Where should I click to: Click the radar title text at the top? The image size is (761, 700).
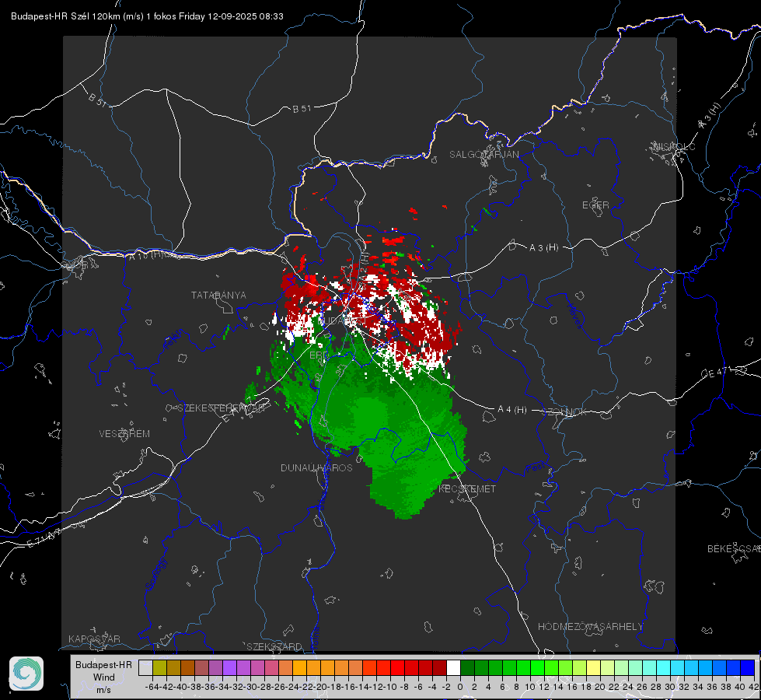click(x=147, y=16)
